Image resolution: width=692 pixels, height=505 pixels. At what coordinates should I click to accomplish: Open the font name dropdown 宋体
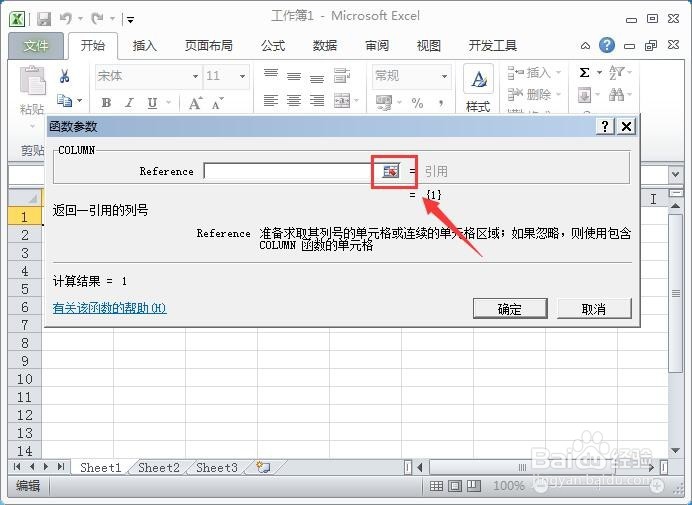195,76
